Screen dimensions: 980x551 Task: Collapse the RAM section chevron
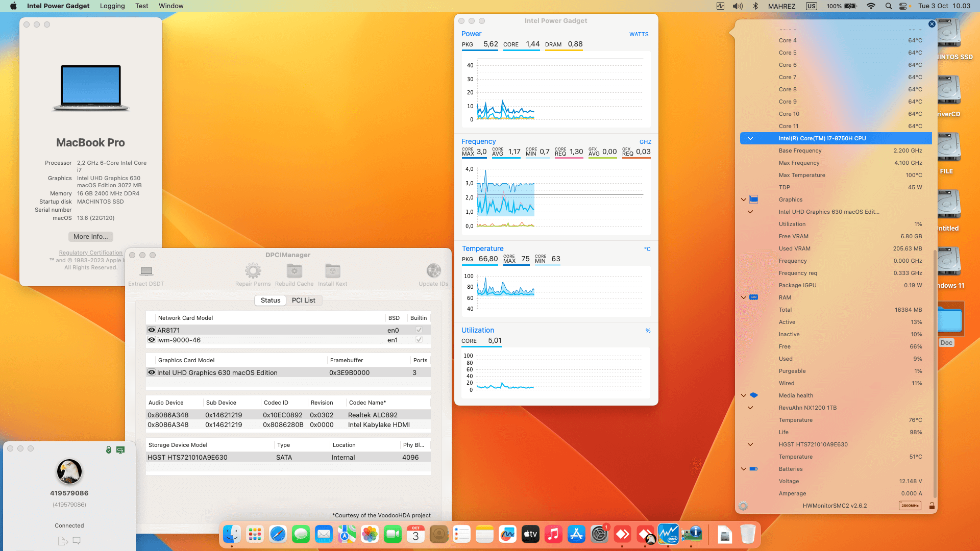(744, 297)
